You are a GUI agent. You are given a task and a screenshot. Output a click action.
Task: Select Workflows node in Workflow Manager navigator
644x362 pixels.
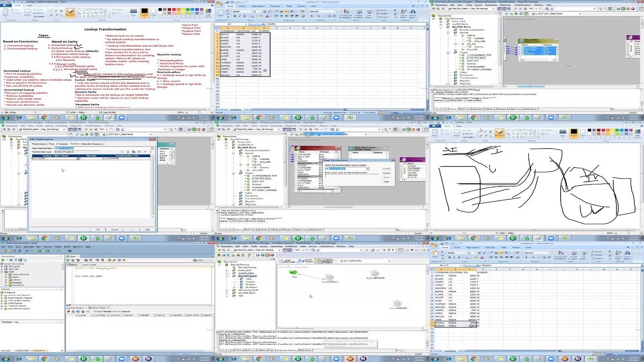pyautogui.click(x=252, y=287)
